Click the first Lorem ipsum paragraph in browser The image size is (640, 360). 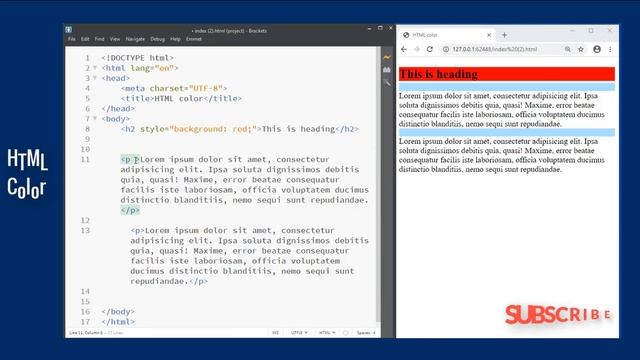(502, 110)
